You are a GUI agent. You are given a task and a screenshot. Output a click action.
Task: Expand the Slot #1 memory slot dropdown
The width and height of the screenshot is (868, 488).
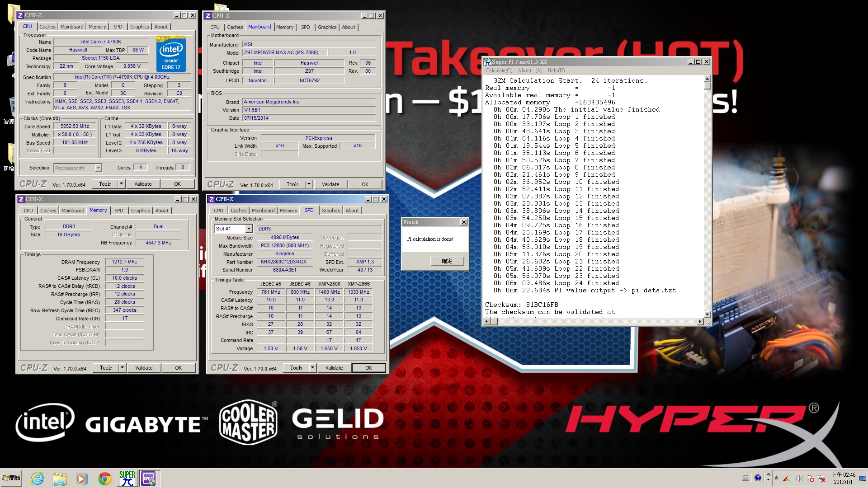(x=249, y=229)
